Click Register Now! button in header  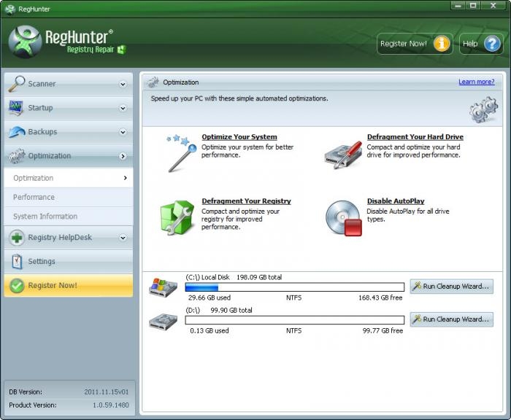pos(415,44)
